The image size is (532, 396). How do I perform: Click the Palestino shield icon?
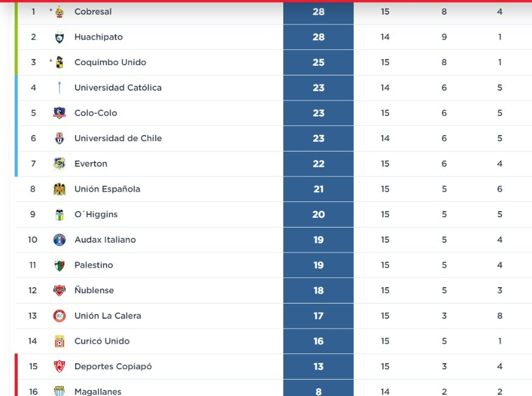[x=60, y=265]
